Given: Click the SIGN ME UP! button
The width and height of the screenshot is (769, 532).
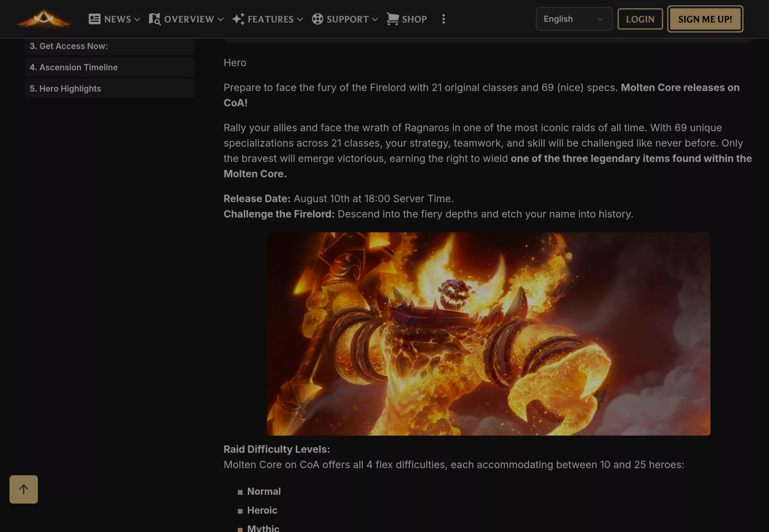Looking at the screenshot, I should (x=705, y=19).
